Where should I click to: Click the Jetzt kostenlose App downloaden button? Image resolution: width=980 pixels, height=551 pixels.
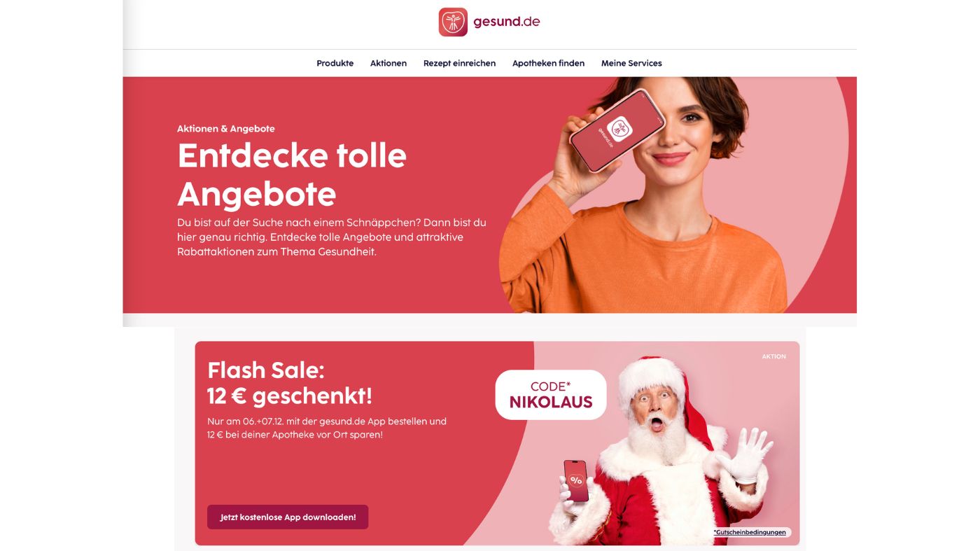[288, 517]
